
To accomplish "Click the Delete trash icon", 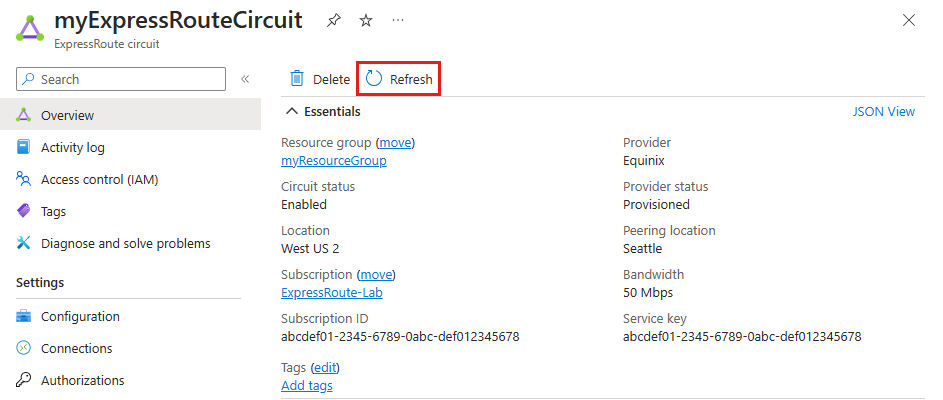I will (x=297, y=79).
